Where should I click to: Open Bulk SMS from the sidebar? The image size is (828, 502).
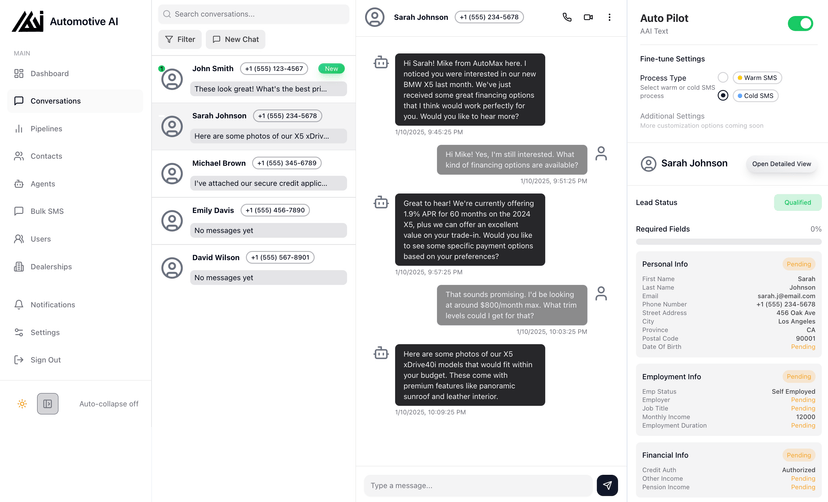[x=47, y=212]
